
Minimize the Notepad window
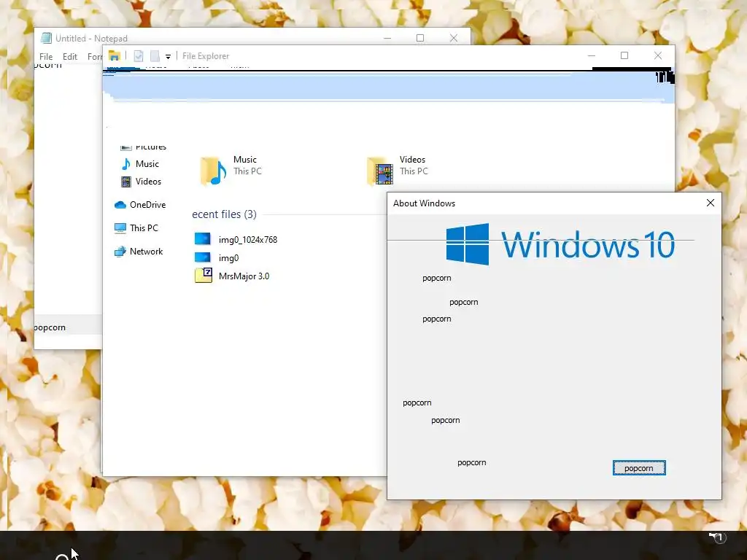pyautogui.click(x=387, y=38)
